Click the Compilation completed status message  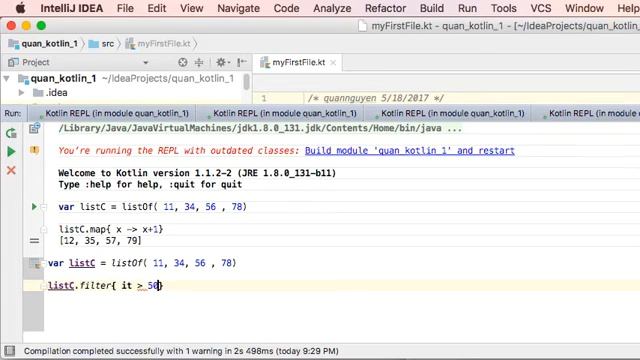(181, 351)
